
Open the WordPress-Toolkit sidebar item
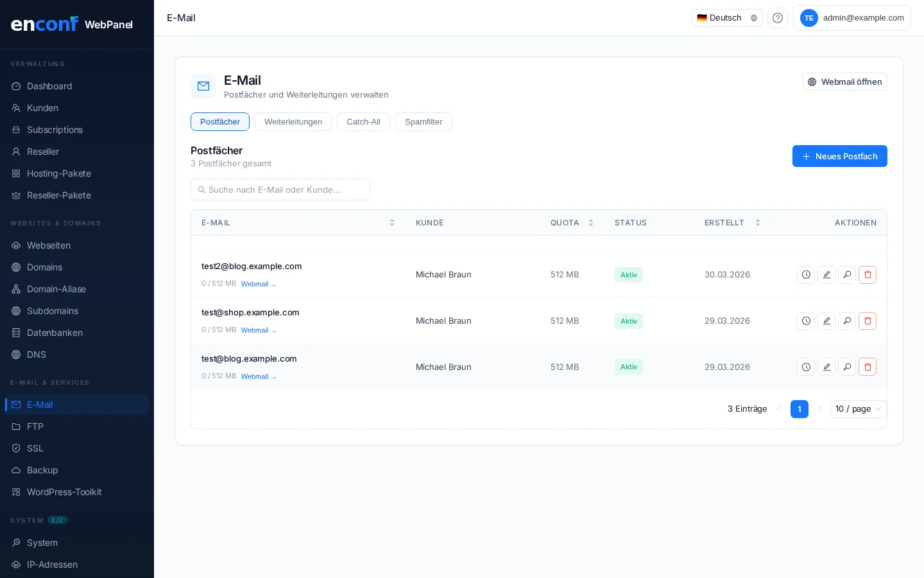tap(64, 492)
